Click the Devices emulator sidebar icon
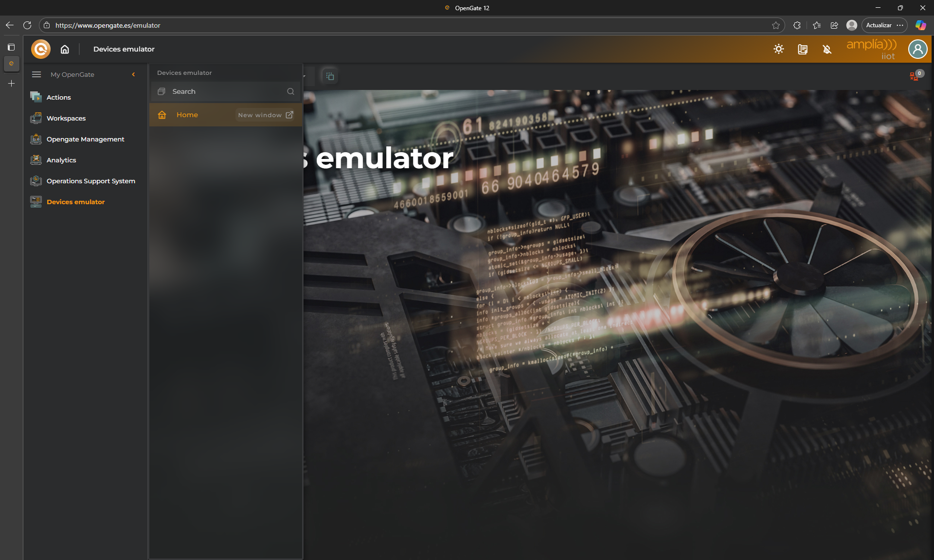The height and width of the screenshot is (560, 934). point(36,202)
